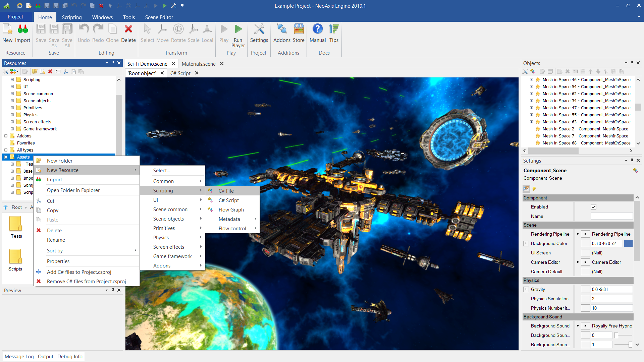Toggle the Enabled checkbox
The height and width of the screenshot is (362, 644).
[594, 207]
